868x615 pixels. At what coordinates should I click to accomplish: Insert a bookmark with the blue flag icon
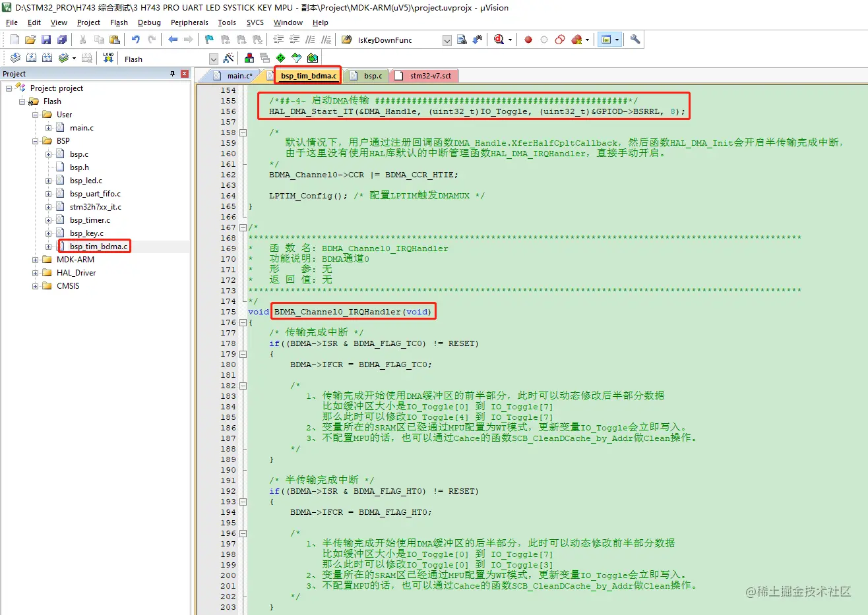coord(210,40)
